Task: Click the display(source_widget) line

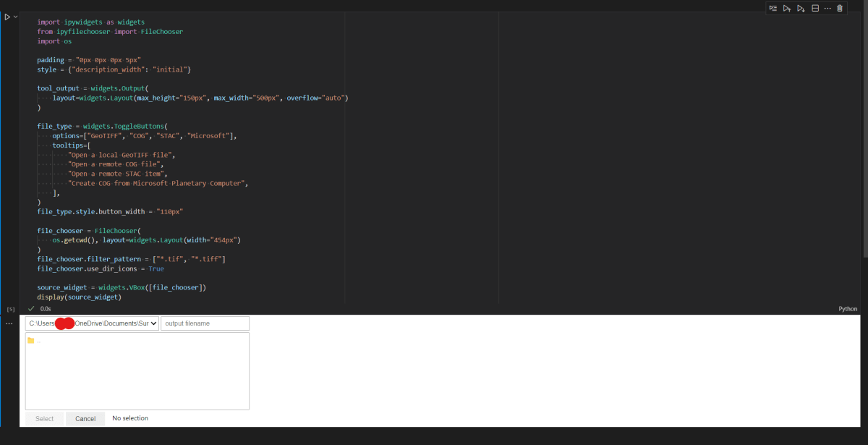Action: click(80, 297)
